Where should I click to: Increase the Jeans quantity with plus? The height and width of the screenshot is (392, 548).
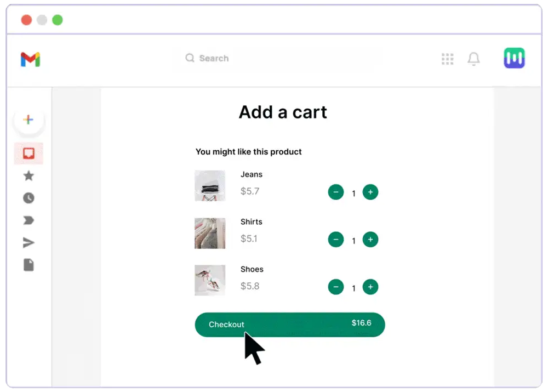[x=370, y=192]
